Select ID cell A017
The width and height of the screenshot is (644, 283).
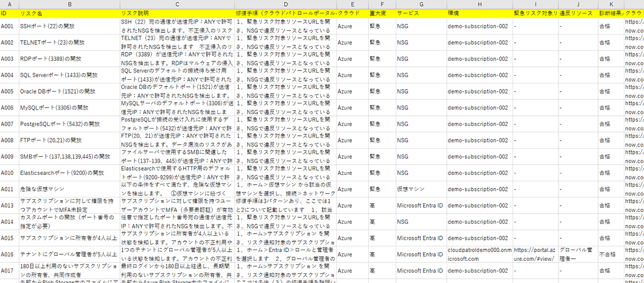pos(9,271)
